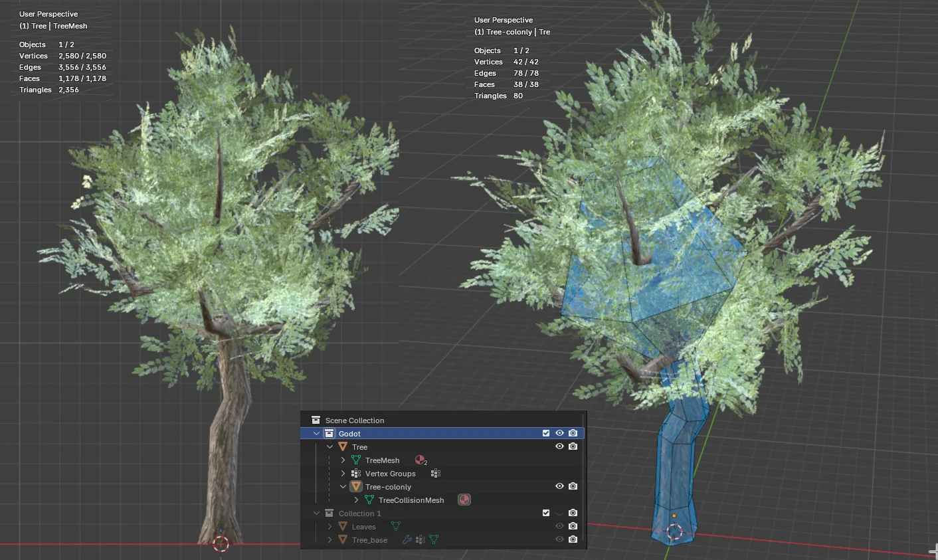Image resolution: width=938 pixels, height=560 pixels.
Task: Click '(1) Tree | TreeMesh' text in left viewport
Action: coord(53,26)
